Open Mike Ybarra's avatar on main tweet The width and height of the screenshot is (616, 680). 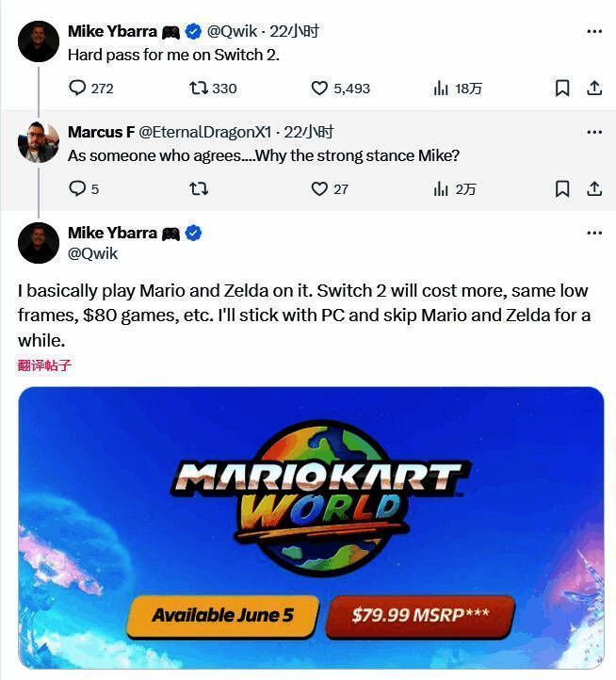(x=39, y=243)
